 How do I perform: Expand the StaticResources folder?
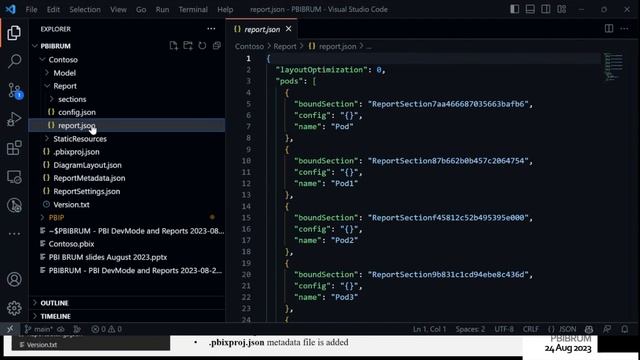80,139
